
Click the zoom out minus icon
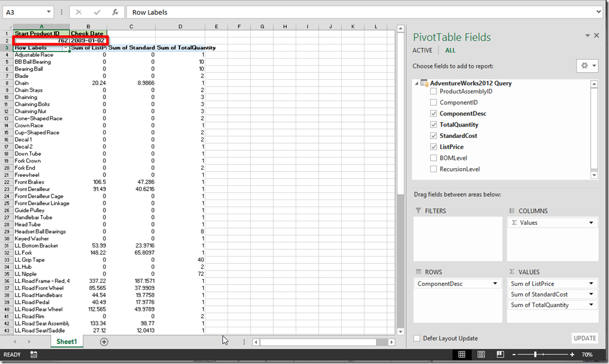click(x=514, y=355)
